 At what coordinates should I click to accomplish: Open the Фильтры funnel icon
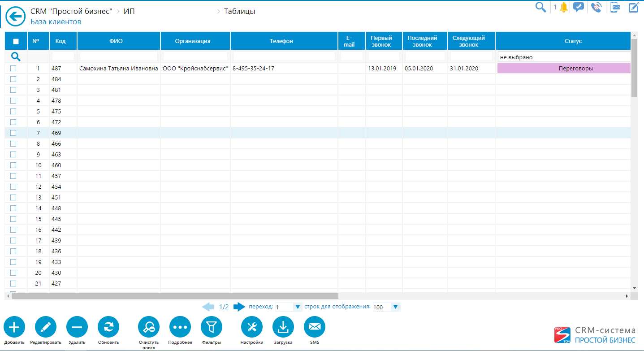click(x=212, y=327)
